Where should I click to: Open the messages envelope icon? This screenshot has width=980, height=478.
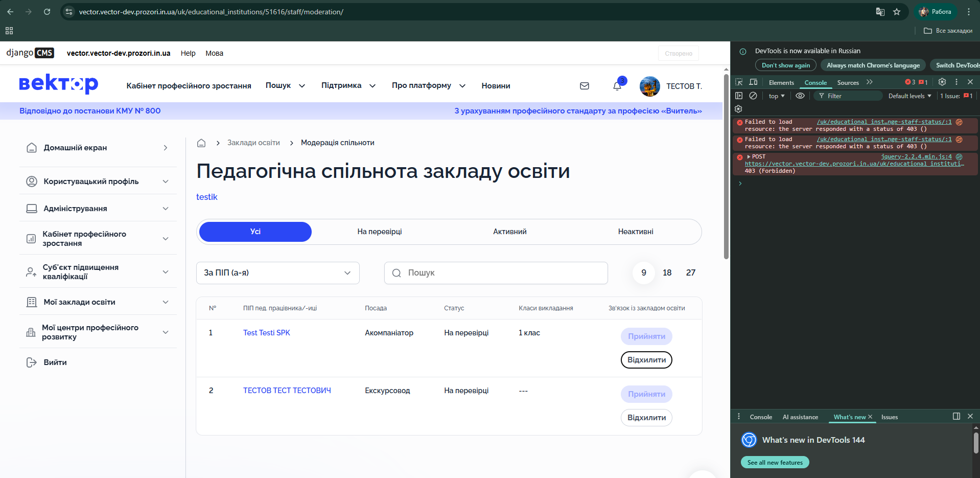584,86
